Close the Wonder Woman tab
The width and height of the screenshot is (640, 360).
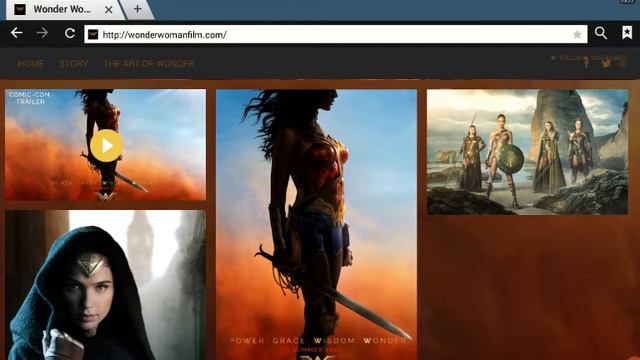[109, 9]
